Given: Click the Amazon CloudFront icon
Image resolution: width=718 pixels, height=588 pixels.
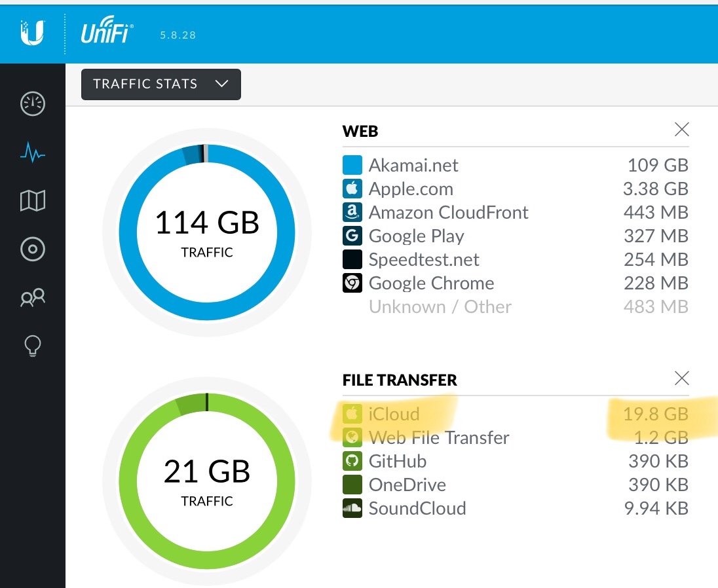Looking at the screenshot, I should click(352, 212).
